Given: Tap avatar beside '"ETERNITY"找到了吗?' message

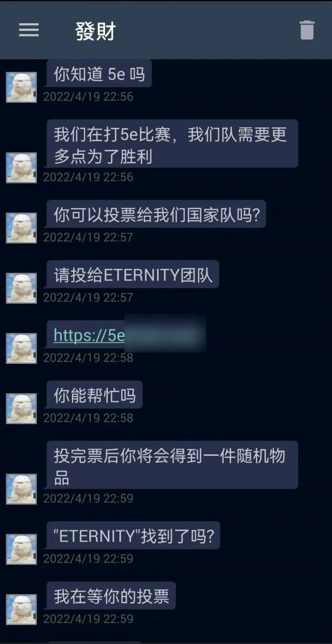Looking at the screenshot, I should point(22,549).
